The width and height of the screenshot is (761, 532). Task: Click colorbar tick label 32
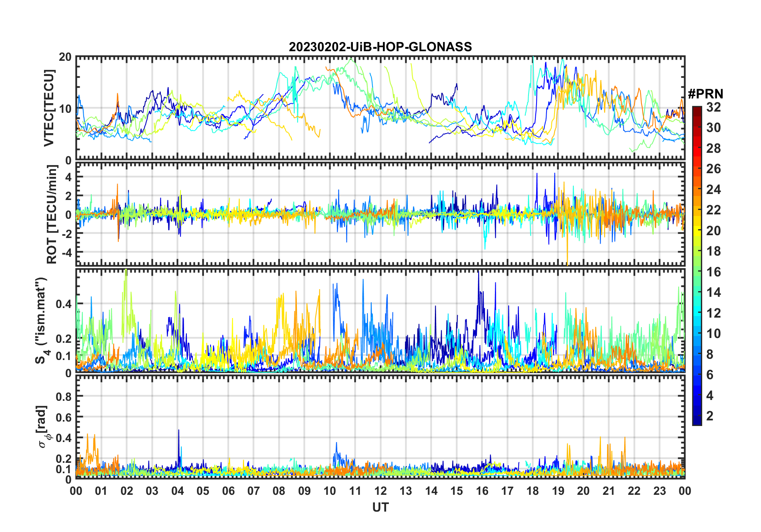(713, 107)
